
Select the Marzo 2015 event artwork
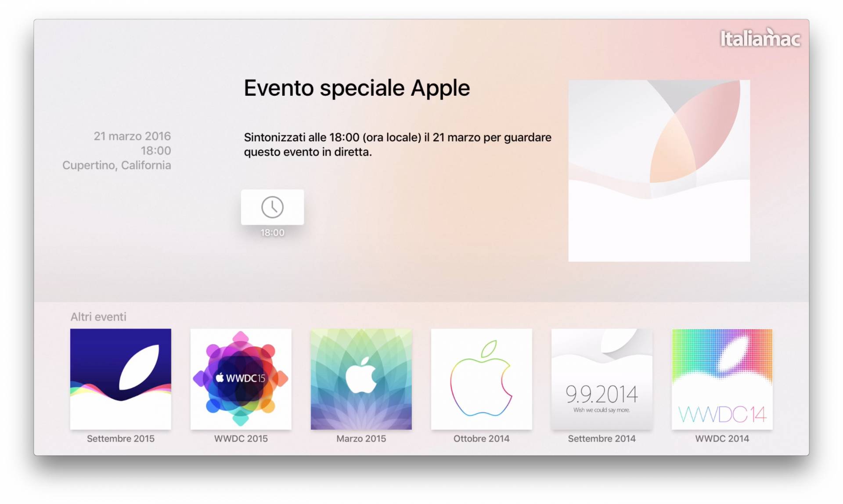[x=361, y=379]
